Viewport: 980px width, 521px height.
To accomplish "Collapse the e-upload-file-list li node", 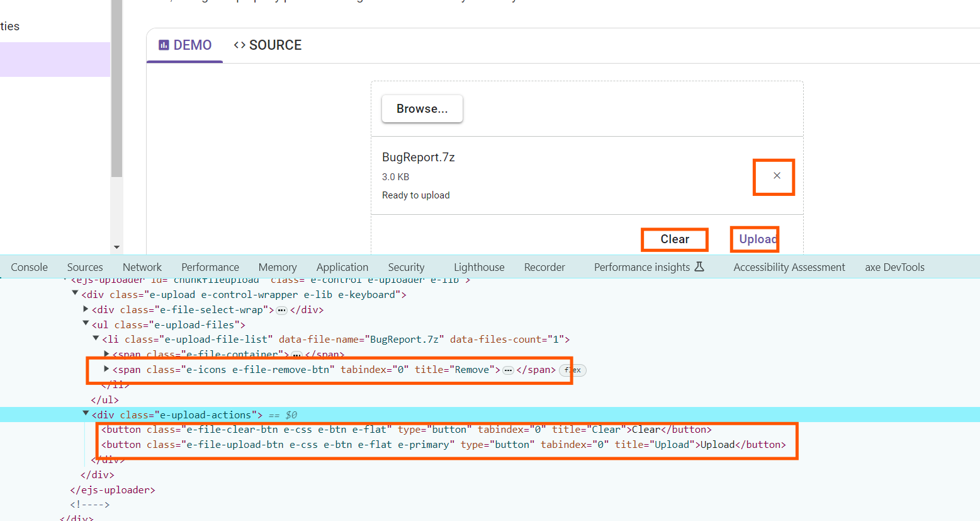I will pyautogui.click(x=96, y=339).
